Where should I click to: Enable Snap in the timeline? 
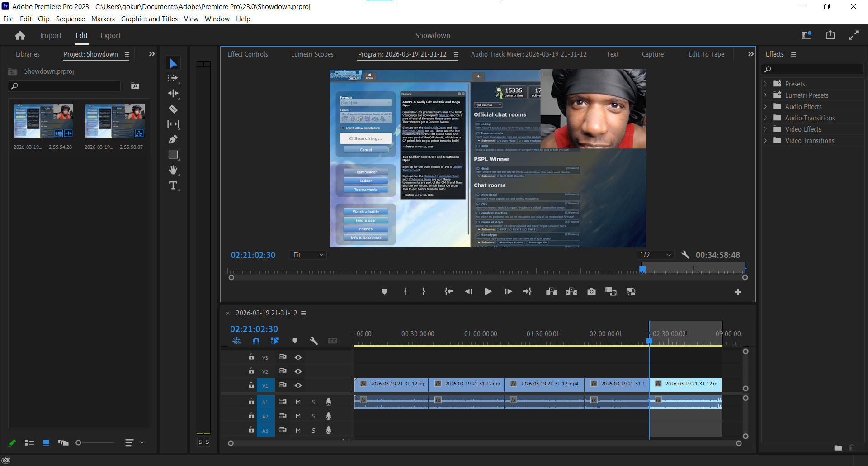(256, 341)
